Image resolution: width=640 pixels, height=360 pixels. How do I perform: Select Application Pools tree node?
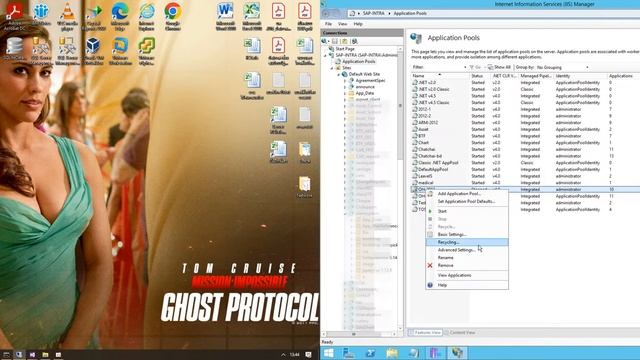358,62
